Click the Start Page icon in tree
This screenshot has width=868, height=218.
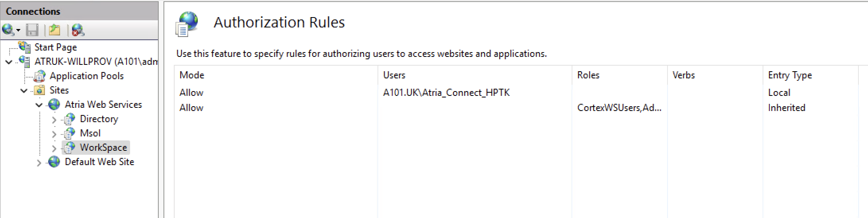(25, 47)
